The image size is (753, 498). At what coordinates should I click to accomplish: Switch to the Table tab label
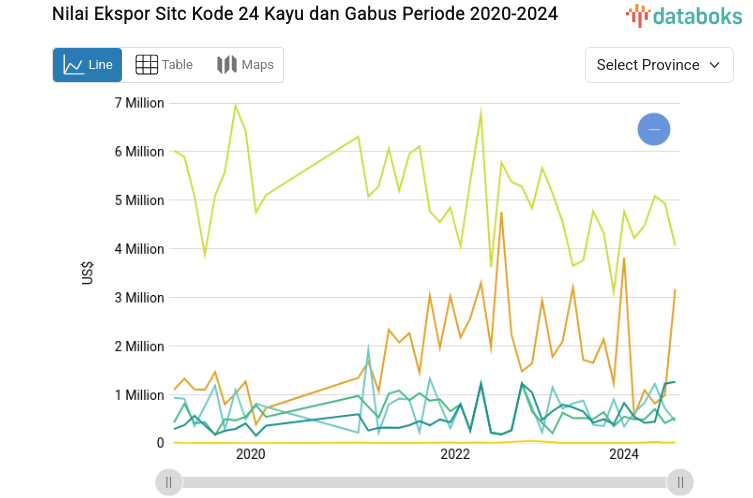click(177, 65)
